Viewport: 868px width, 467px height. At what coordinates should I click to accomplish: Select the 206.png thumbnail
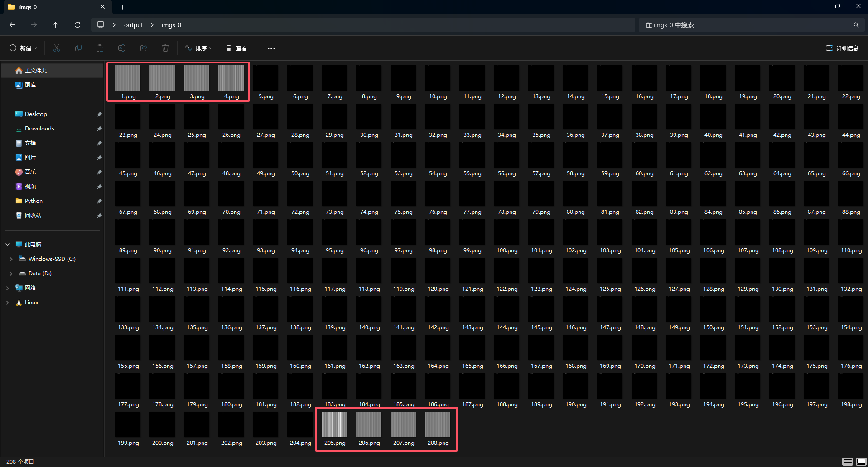(369, 424)
